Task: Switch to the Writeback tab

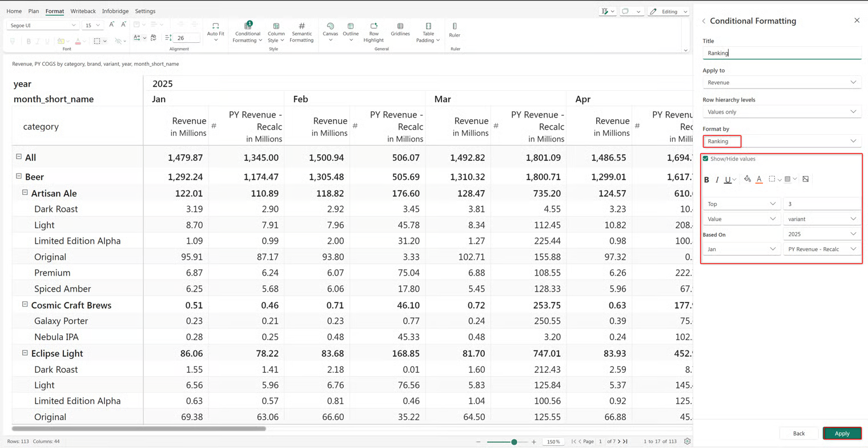Action: [83, 11]
